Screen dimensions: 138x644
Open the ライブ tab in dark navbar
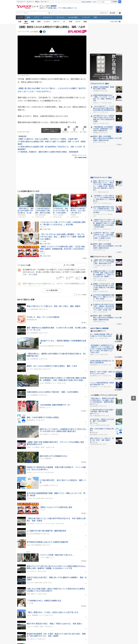[37, 17]
